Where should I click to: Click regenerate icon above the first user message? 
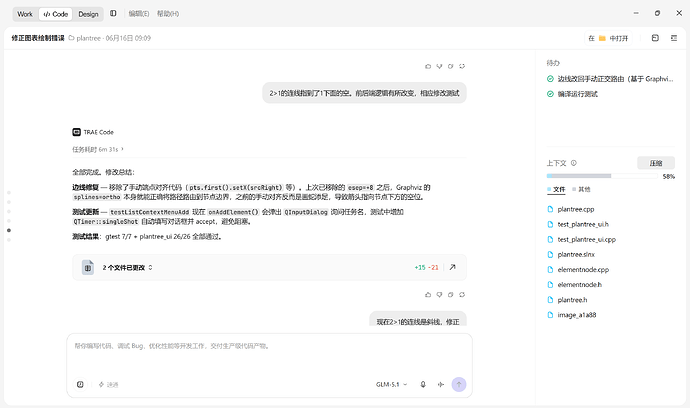[462, 66]
